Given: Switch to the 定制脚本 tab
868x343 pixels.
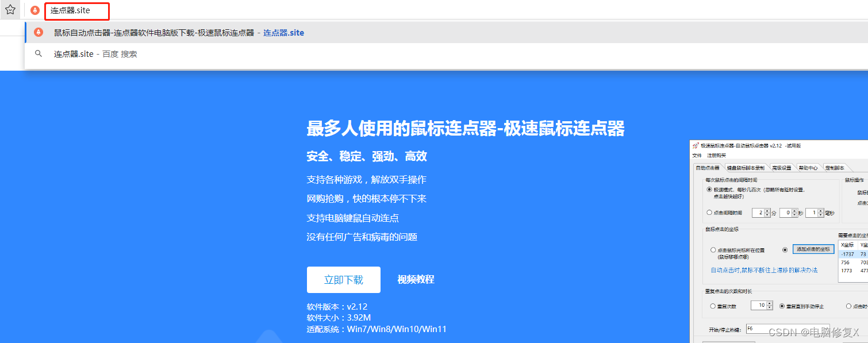Looking at the screenshot, I should 835,168.
